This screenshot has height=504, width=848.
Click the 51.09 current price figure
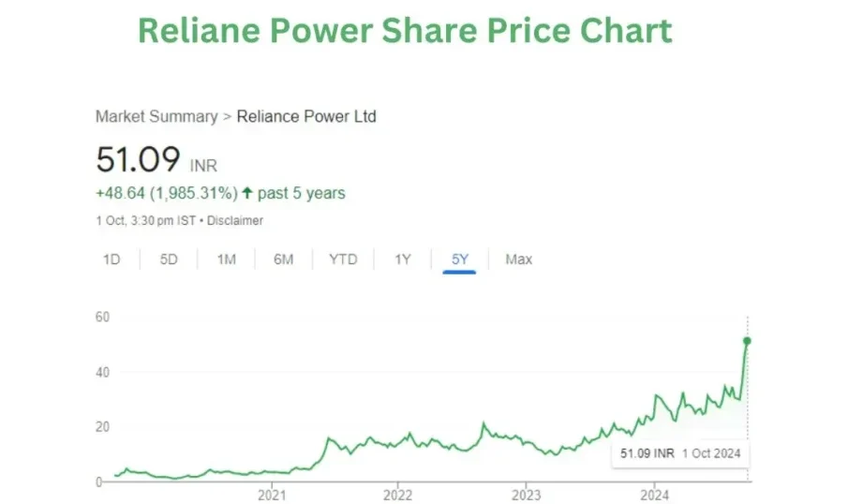pos(138,159)
